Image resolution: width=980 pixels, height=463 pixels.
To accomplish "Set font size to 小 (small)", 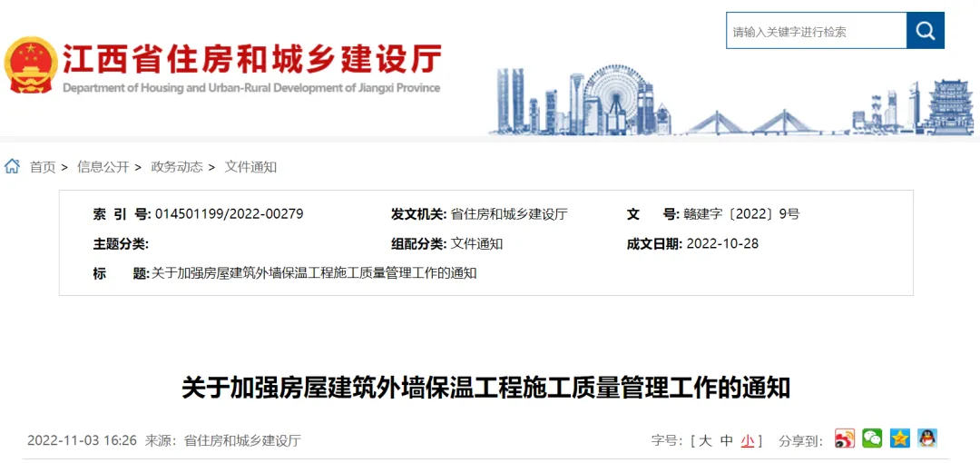I will click(x=748, y=440).
